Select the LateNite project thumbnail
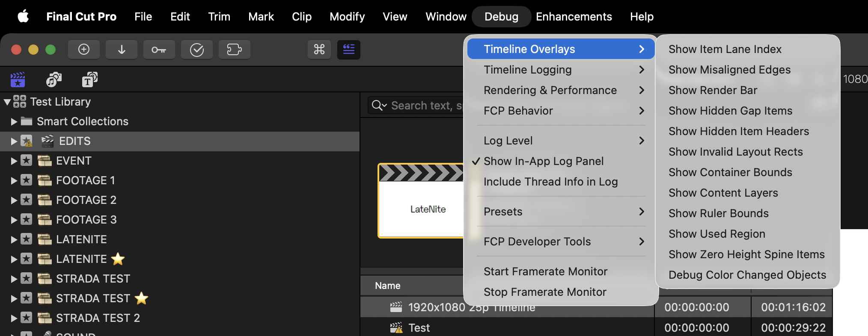868x336 pixels. 422,201
